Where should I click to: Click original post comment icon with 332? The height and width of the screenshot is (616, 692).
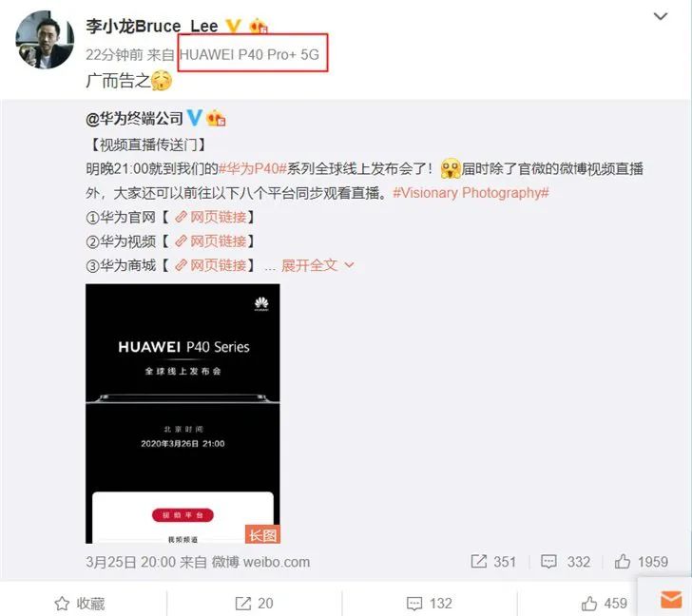[x=566, y=562]
